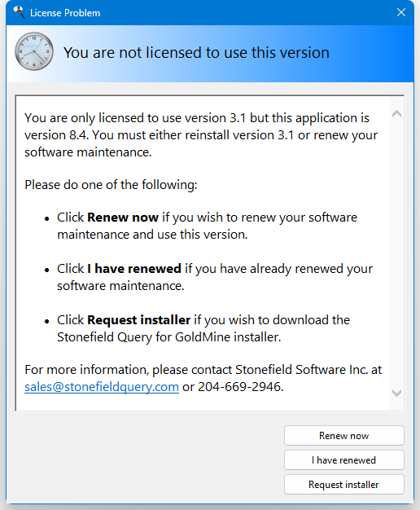
Task: Click the "For more information" contact sentence
Action: (x=203, y=378)
